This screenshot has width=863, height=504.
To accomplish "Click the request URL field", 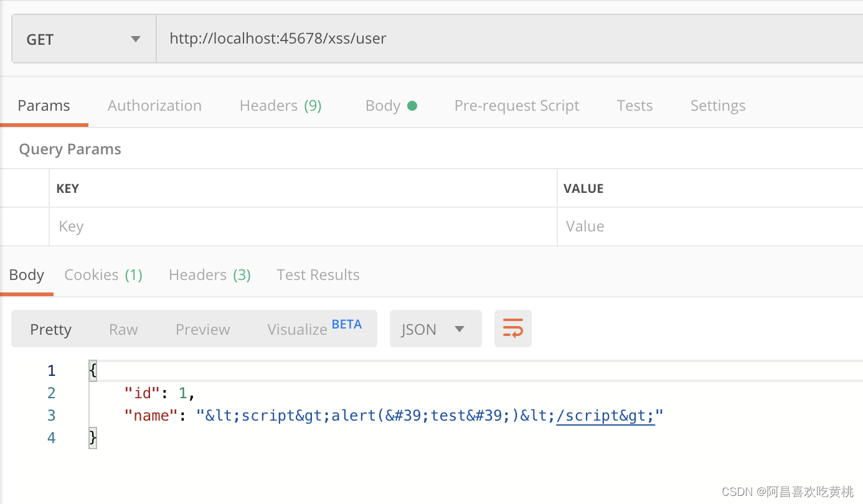I will 509,39.
